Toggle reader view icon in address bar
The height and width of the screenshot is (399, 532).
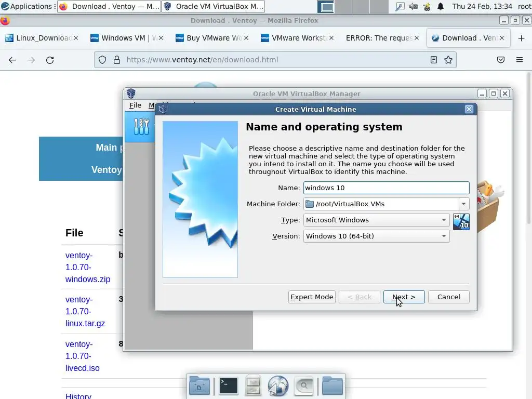coord(434,60)
